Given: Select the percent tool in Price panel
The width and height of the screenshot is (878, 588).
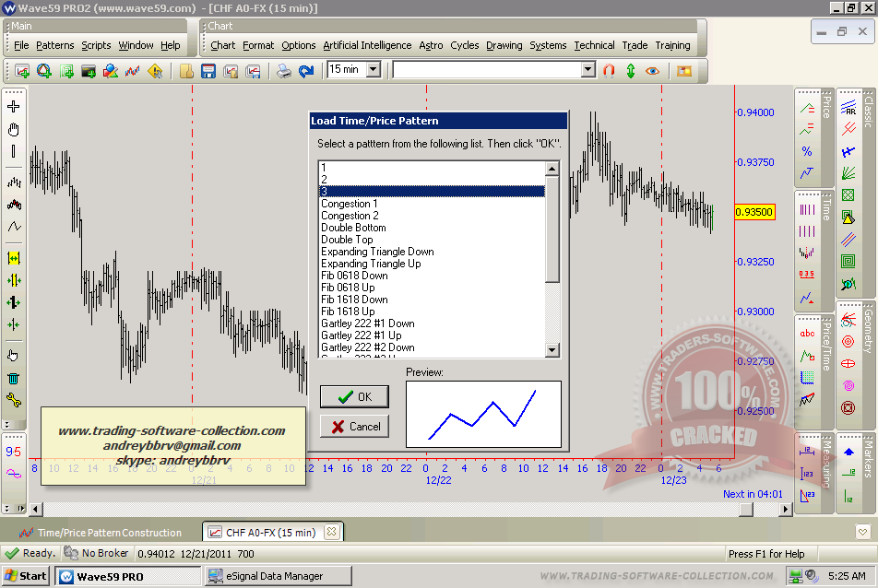Looking at the screenshot, I should tap(807, 151).
